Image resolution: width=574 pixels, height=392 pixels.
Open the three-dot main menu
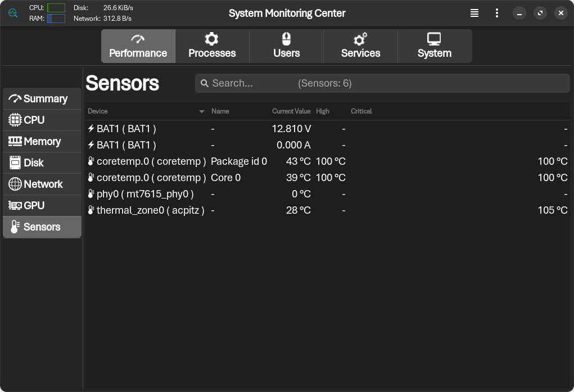tap(497, 13)
